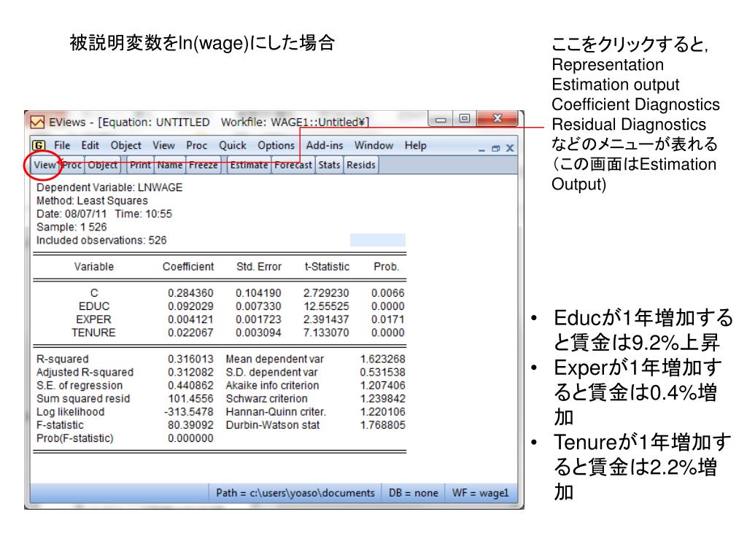Image resolution: width=747 pixels, height=560 pixels.
Task: Open the Object menu in menu bar
Action: pyautogui.click(x=125, y=145)
